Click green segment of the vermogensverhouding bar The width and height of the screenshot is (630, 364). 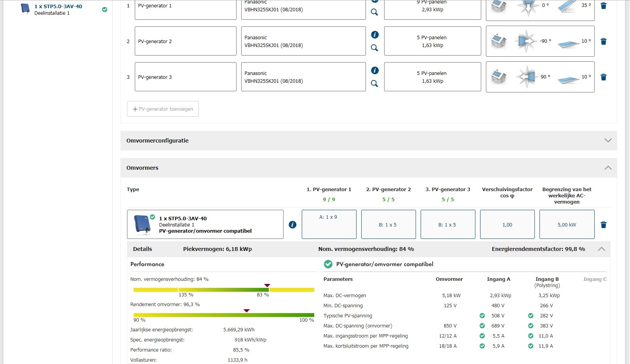tap(224, 290)
